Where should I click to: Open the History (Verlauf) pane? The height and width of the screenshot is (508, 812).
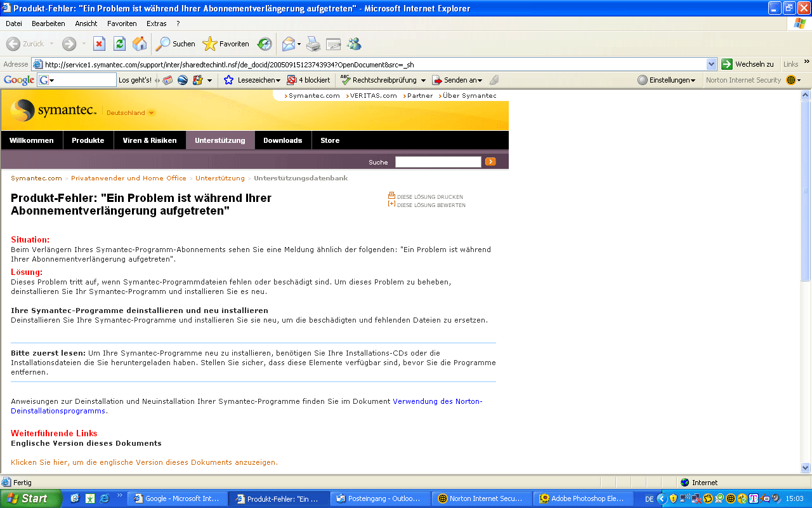pyautogui.click(x=264, y=44)
